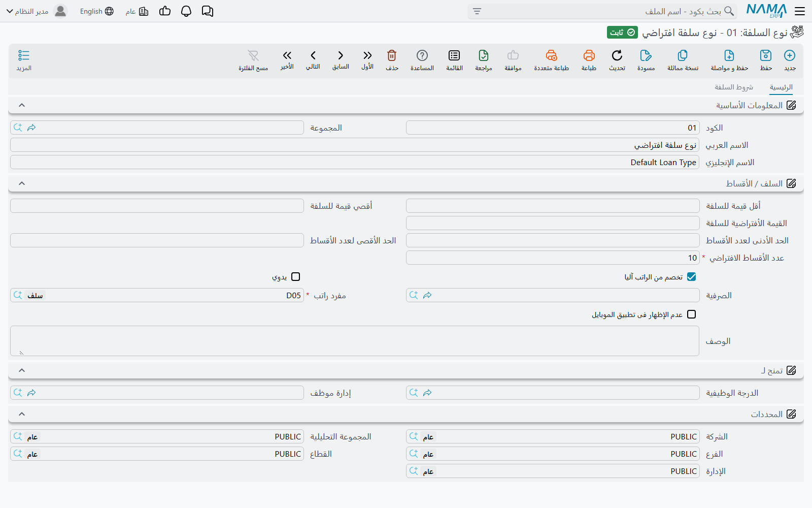Click the جديد (New) toolbar icon
The image size is (812, 508).
tap(790, 55)
